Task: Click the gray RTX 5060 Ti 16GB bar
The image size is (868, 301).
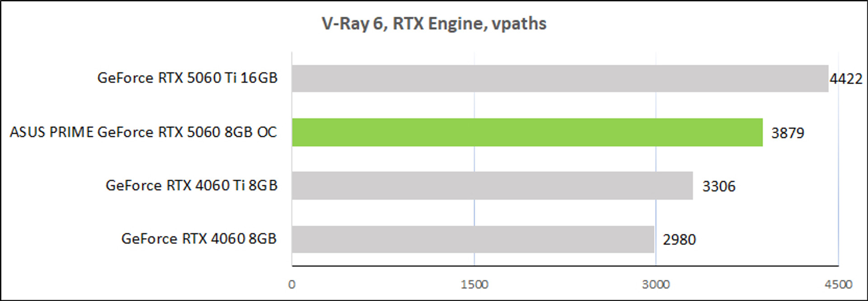Action: pyautogui.click(x=560, y=79)
